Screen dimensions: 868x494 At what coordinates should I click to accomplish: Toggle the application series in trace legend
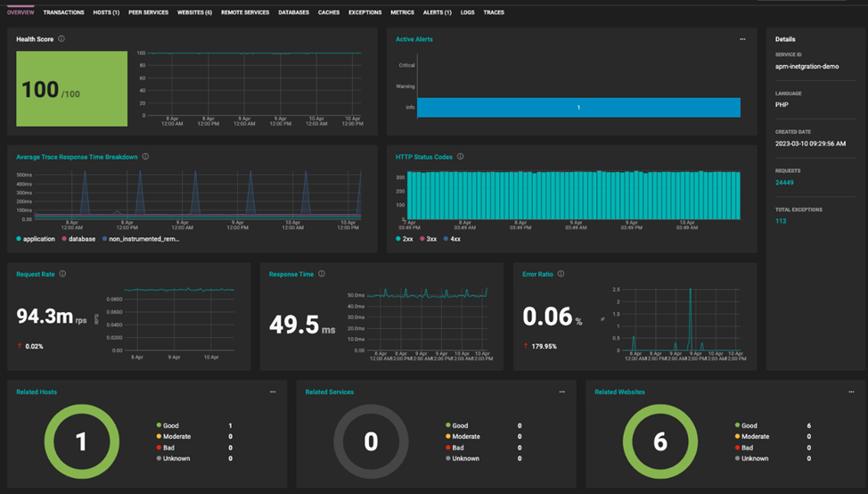(36, 239)
